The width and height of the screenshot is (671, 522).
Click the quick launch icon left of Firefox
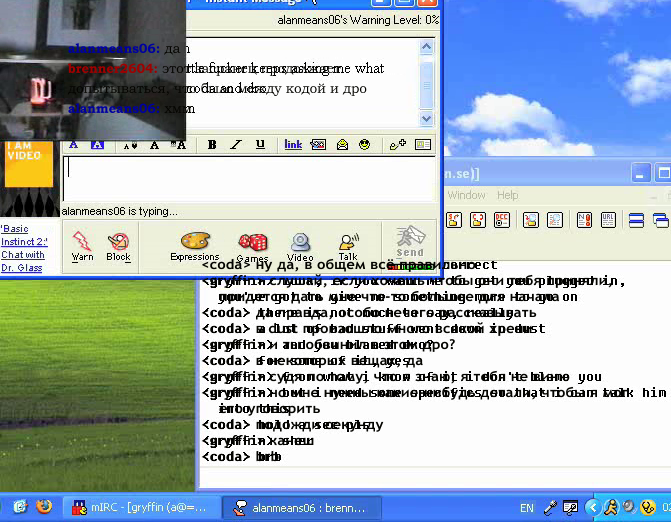pos(20,507)
